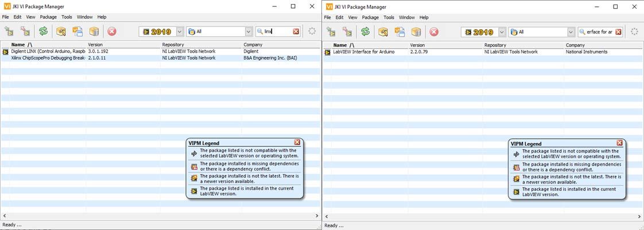Sort by Version column in linx-search window
644x230 pixels.
123,44
